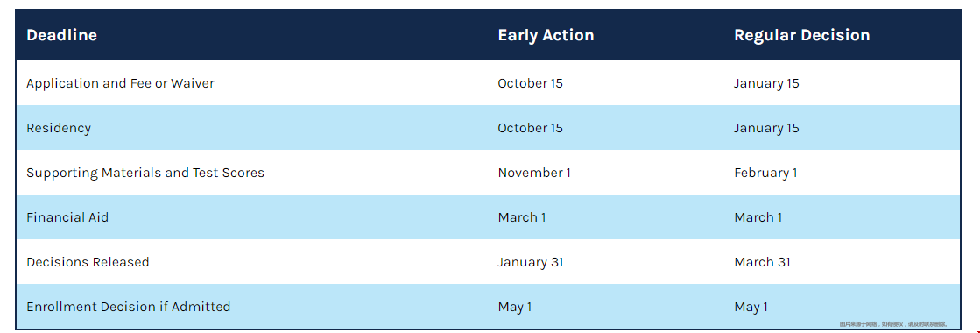Select Enrollment Decision if Admitted label

pos(128,307)
